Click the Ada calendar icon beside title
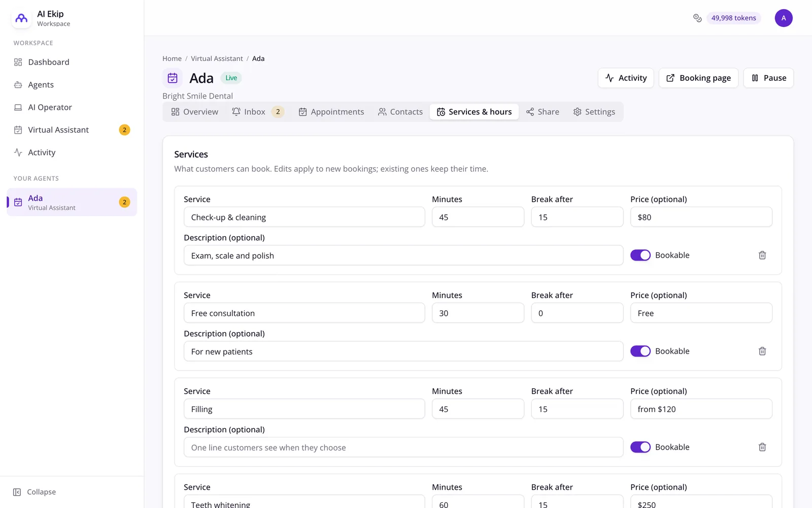The width and height of the screenshot is (812, 508). pos(173,78)
